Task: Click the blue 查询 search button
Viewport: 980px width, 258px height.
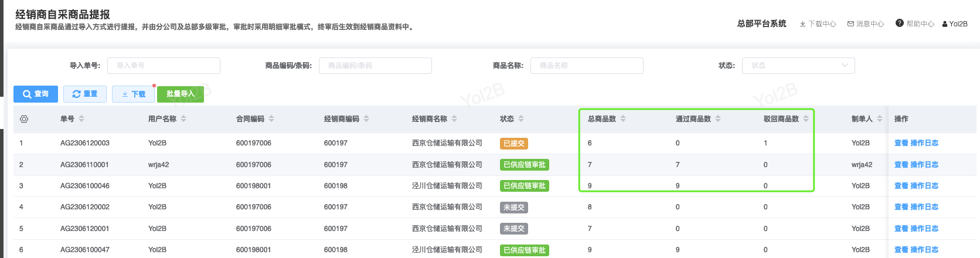Action: (36, 94)
